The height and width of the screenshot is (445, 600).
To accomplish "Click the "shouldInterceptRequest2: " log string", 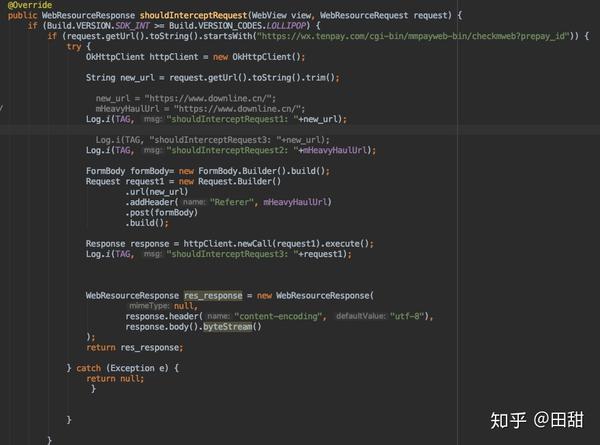I will [x=232, y=150].
